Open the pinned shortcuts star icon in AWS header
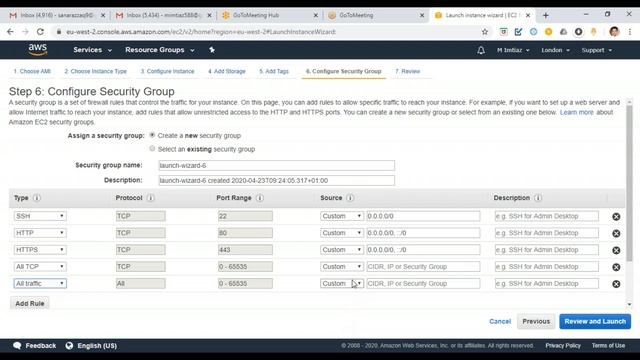The height and width of the screenshot is (360, 640). point(212,50)
